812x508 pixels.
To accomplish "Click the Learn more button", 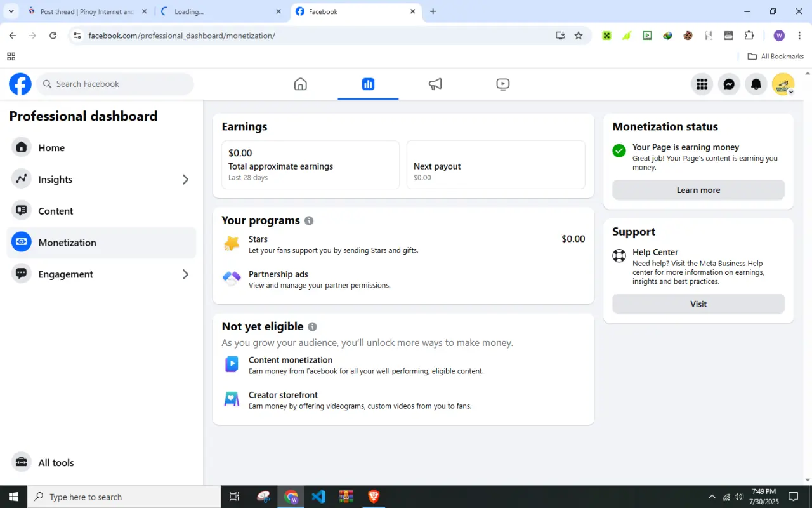I will pos(698,190).
